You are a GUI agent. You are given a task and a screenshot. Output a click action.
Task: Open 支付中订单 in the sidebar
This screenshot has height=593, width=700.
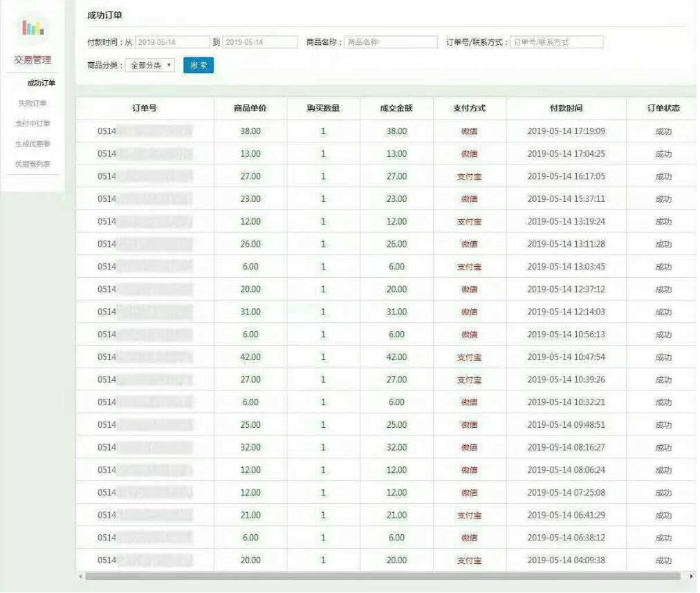coord(33,124)
